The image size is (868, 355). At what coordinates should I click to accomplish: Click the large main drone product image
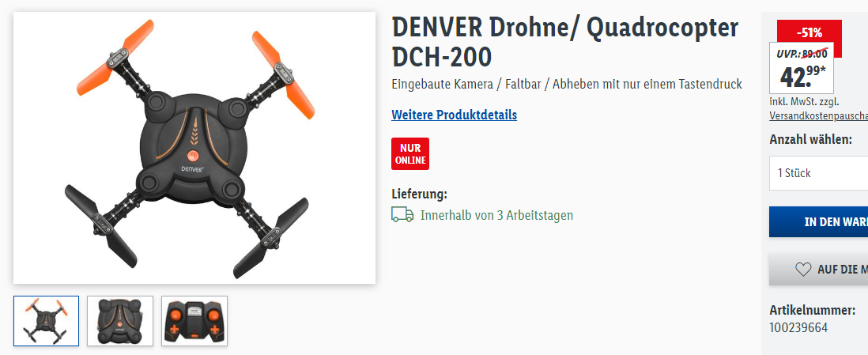(x=194, y=148)
